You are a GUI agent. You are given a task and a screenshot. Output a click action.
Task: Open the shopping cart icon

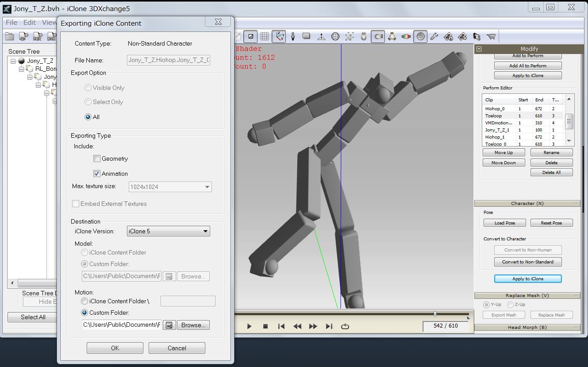[x=491, y=36]
